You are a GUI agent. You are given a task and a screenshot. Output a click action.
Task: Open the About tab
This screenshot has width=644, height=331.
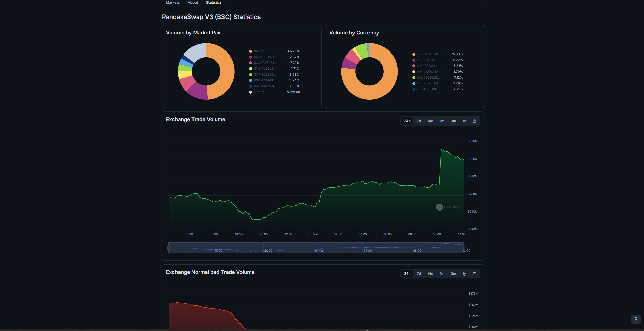pos(193,2)
